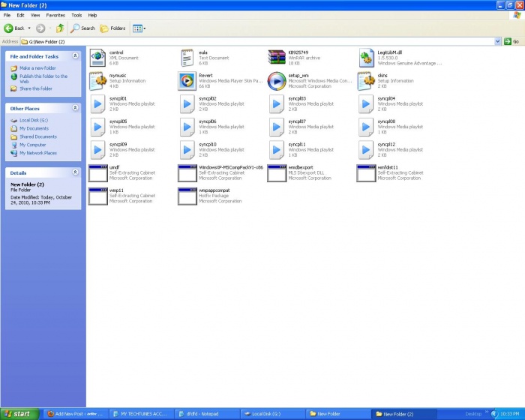The width and height of the screenshot is (525, 420).
Task: Collapse the Other Places panel
Action: click(75, 109)
